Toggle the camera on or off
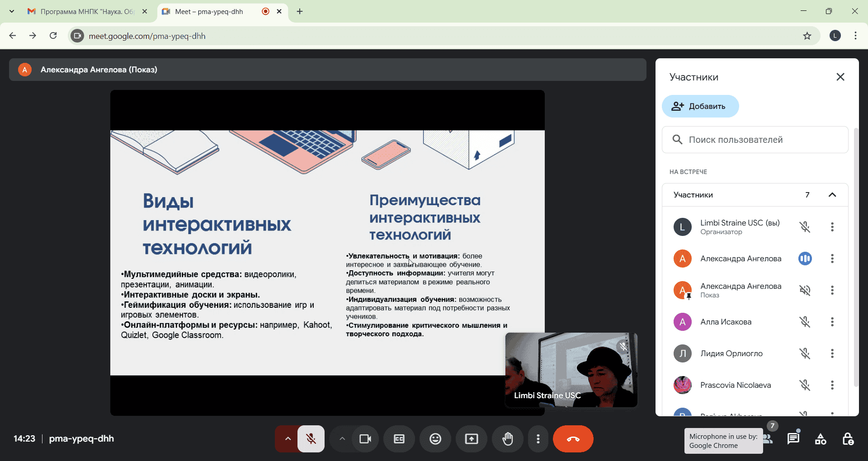This screenshot has height=461, width=868. coord(365,439)
